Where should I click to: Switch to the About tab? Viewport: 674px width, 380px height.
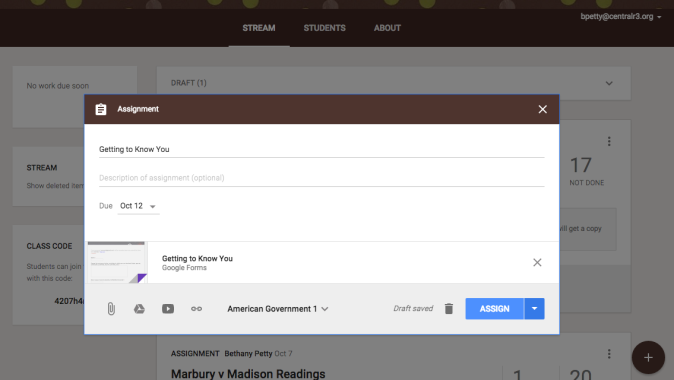point(387,28)
